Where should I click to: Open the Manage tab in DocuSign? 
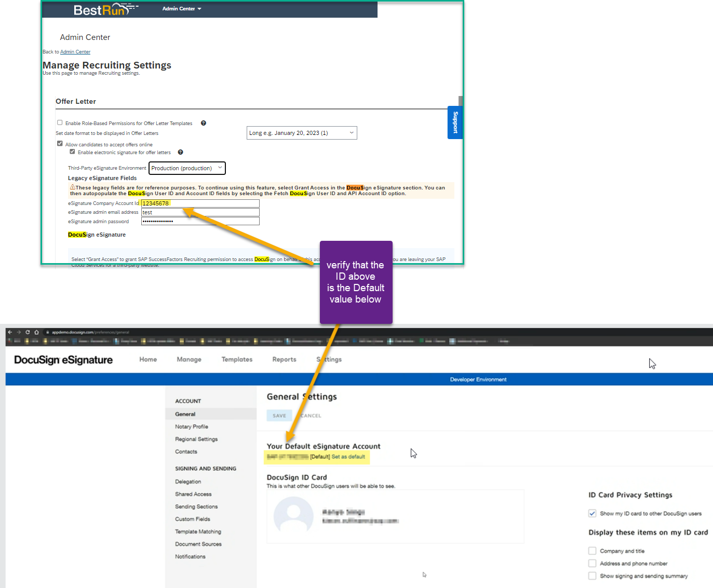click(x=189, y=359)
